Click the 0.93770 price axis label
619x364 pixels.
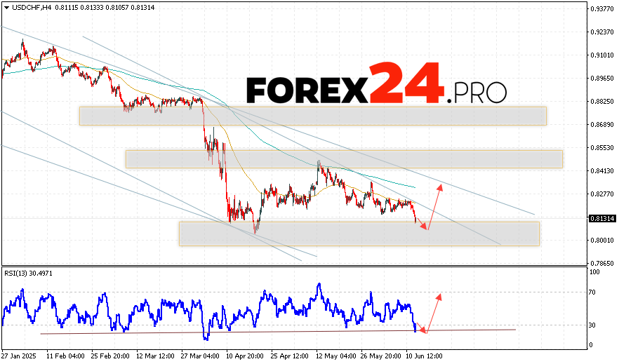(x=602, y=9)
